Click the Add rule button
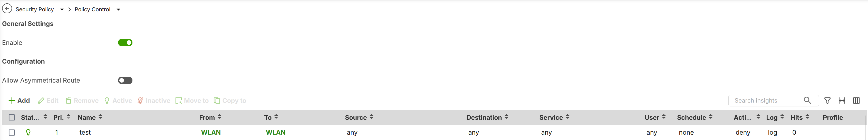 pos(19,101)
